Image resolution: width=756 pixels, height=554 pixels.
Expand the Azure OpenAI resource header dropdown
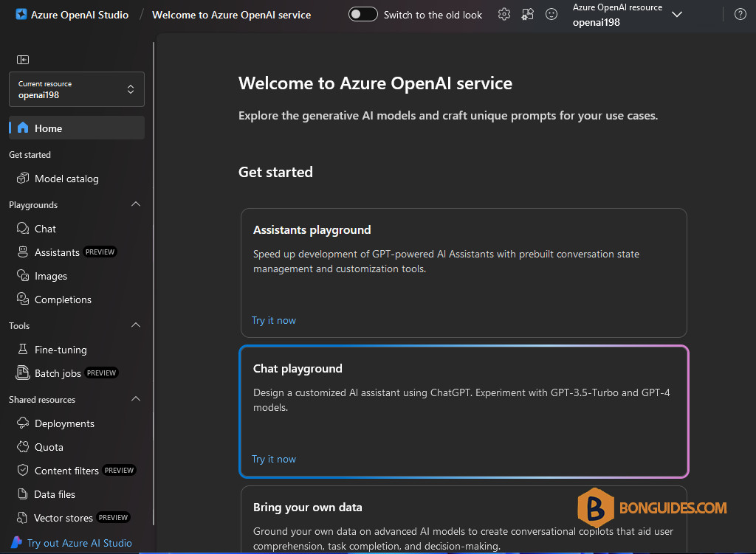click(x=677, y=15)
